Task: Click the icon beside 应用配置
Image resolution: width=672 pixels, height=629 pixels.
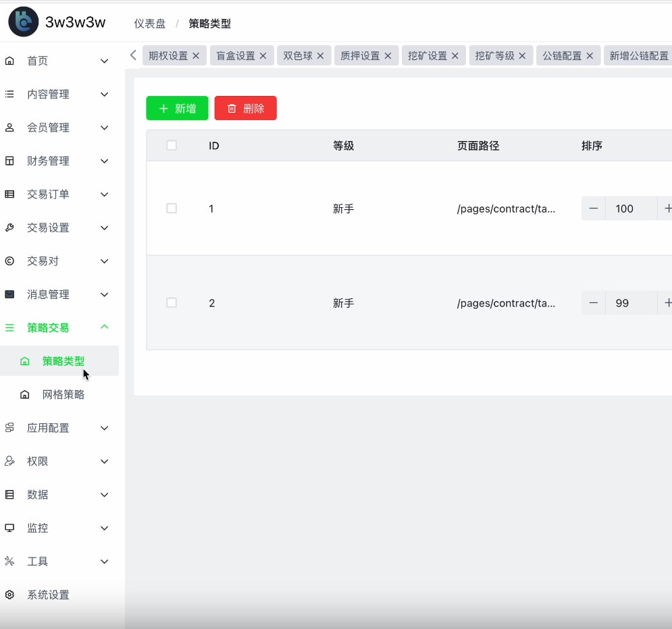Action: coord(9,428)
